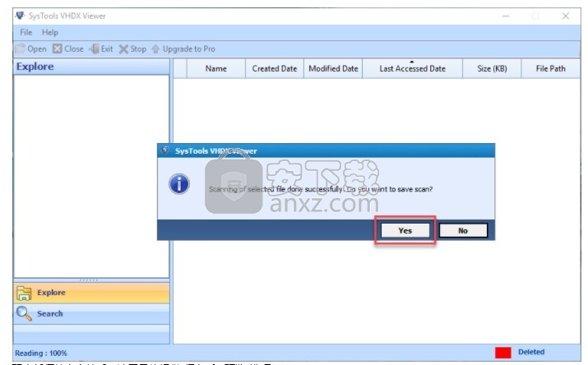The width and height of the screenshot is (588, 365).
Task: Sort by Created Date column header
Action: [x=275, y=68]
